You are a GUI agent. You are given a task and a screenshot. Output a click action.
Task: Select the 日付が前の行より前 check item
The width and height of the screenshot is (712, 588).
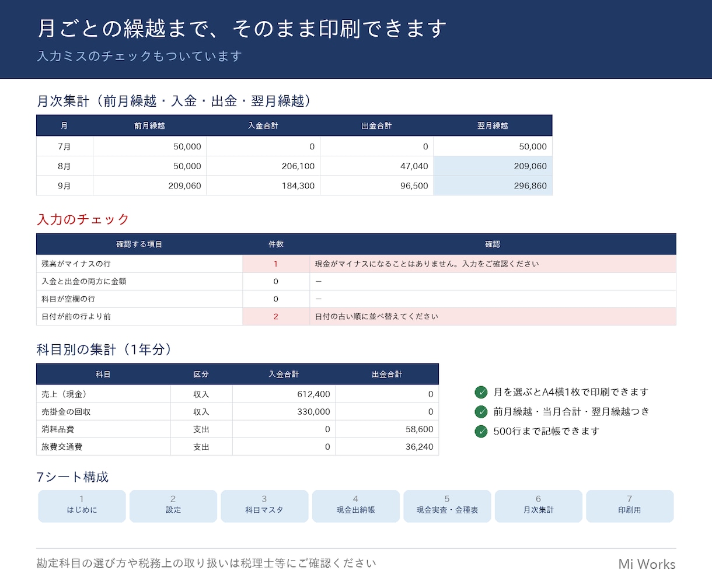139,316
